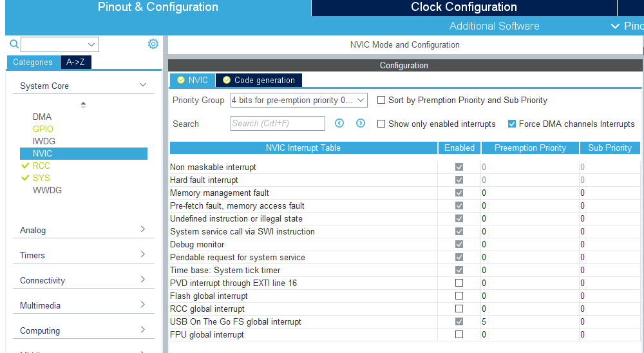Toggle the Debug monitor enabled checkbox
Viewport: 644px width, 353px height.
click(459, 245)
